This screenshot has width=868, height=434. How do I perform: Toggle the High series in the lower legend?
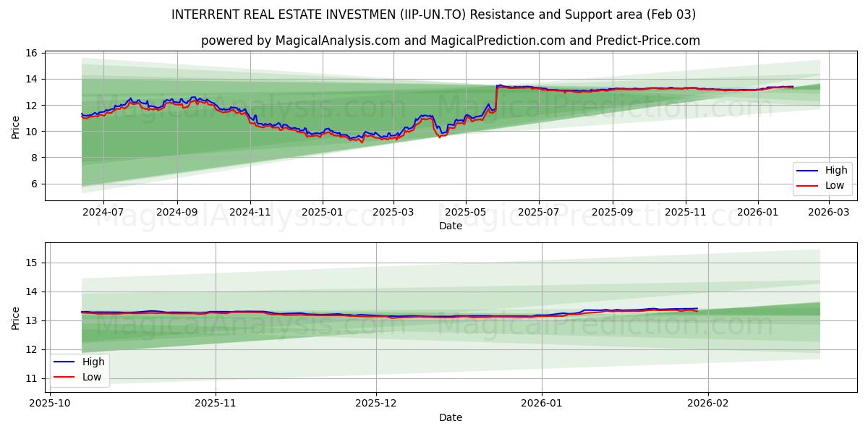click(x=94, y=362)
